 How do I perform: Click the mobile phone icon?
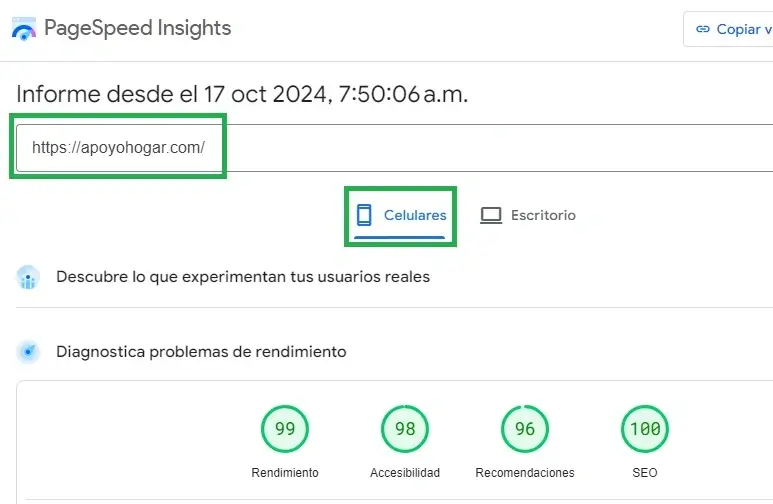364,215
